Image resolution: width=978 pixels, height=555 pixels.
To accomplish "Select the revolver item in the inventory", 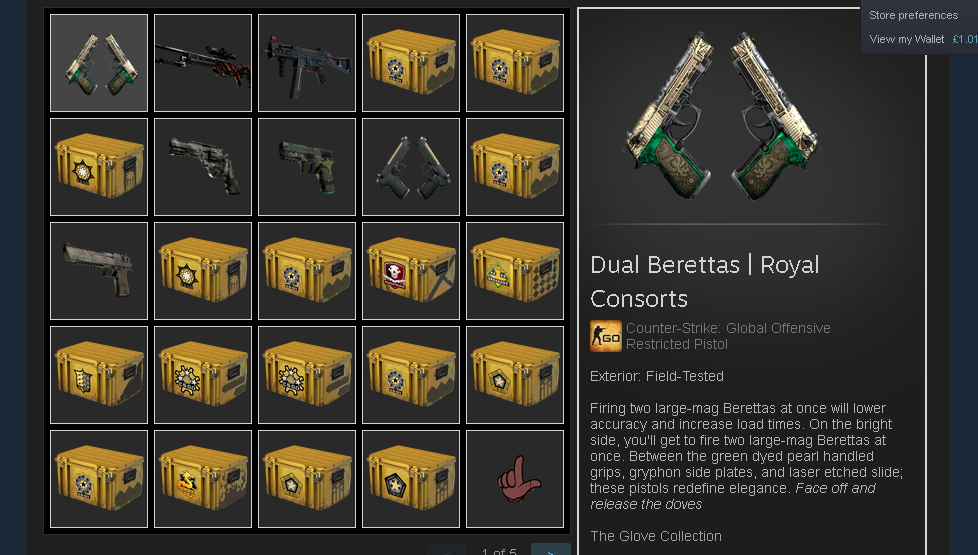I will click(203, 167).
